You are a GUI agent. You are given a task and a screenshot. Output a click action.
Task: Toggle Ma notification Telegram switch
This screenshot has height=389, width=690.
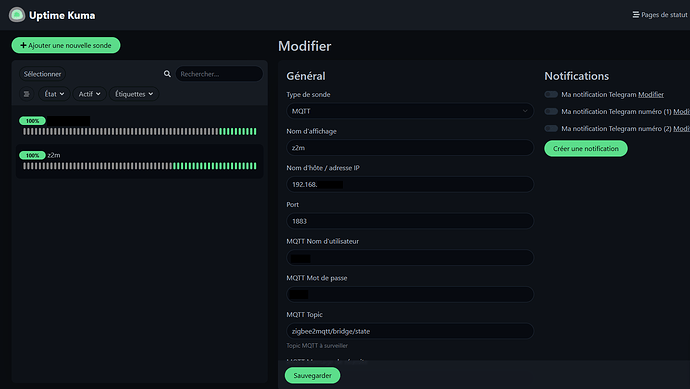[551, 94]
